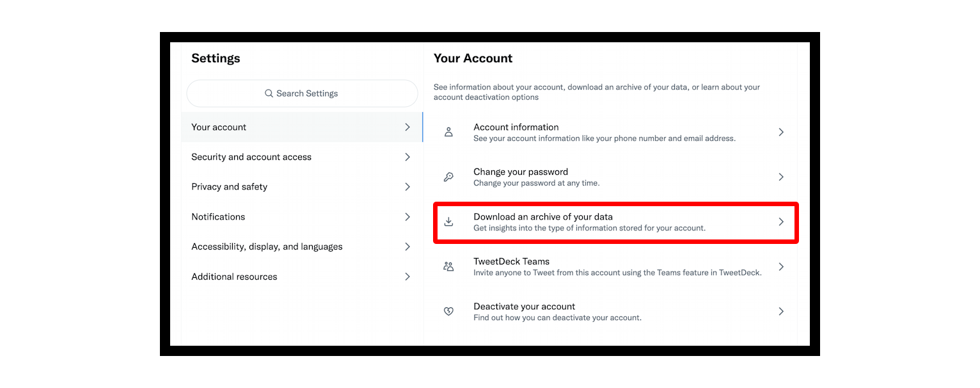Click the Your Account page heading
This screenshot has height=388, width=980.
click(x=473, y=58)
